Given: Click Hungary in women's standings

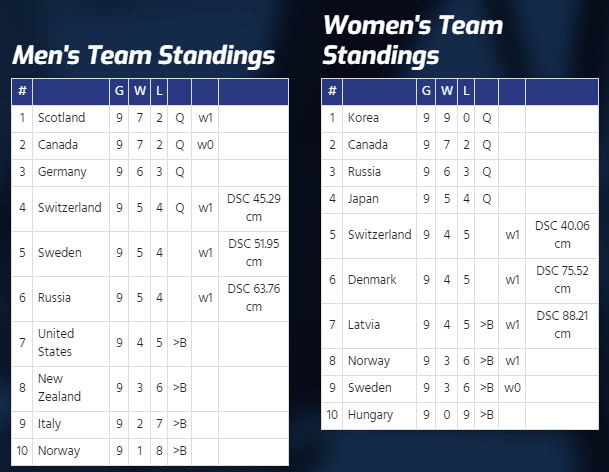Looking at the screenshot, I should 370,415.
